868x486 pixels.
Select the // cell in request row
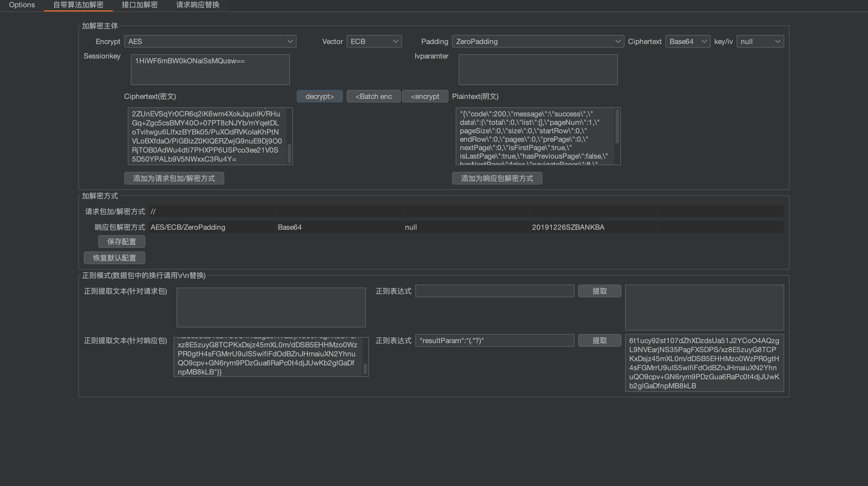point(212,211)
